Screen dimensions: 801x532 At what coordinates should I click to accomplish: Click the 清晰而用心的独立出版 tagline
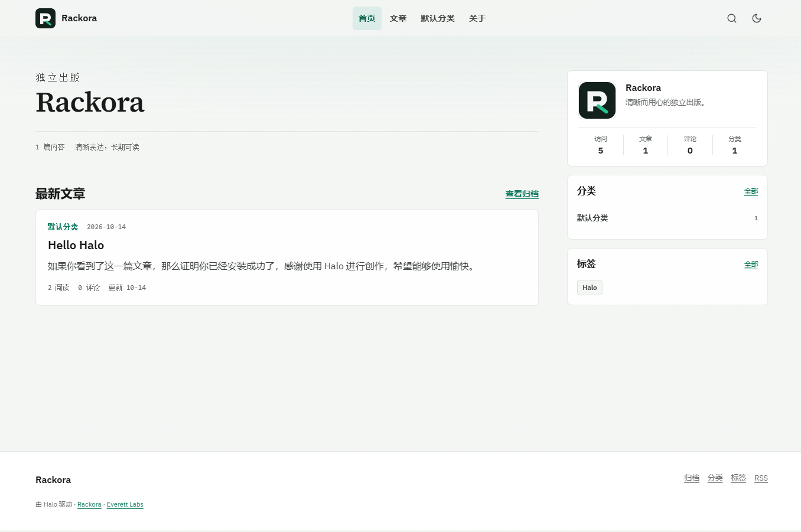[666, 102]
